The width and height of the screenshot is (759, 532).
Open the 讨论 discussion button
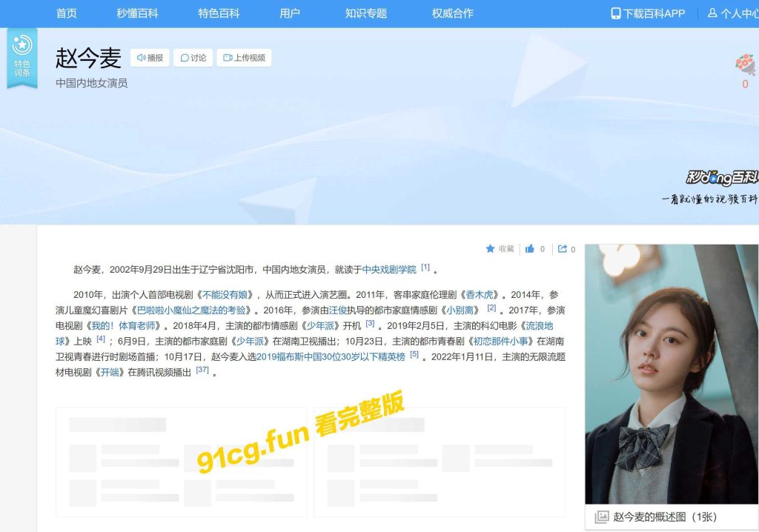(x=193, y=58)
